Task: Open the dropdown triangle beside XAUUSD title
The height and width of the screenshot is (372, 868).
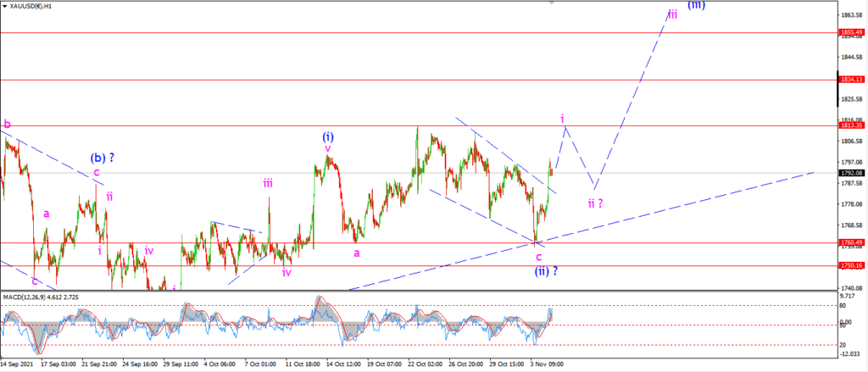Action: click(5, 6)
